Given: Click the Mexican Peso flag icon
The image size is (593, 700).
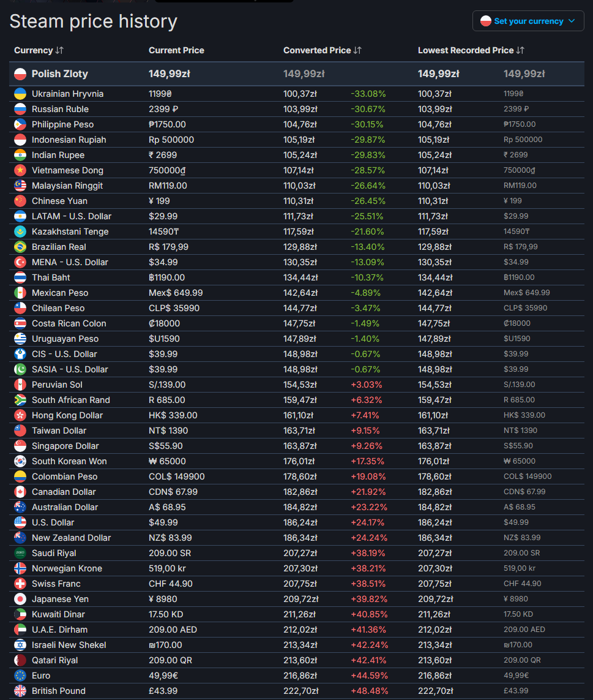Looking at the screenshot, I should 20,293.
